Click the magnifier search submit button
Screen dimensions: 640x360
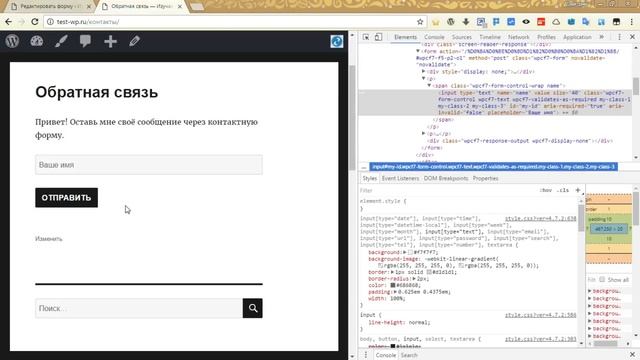click(253, 308)
